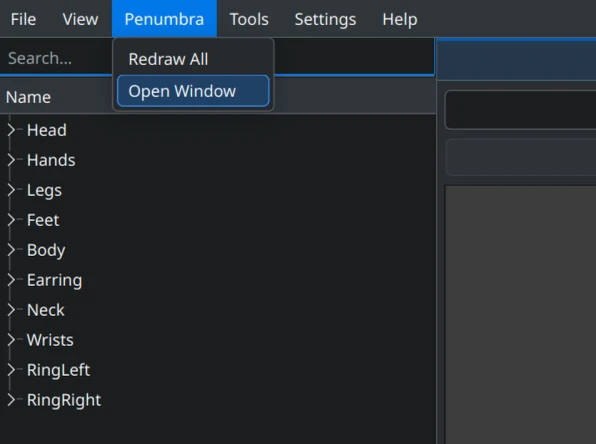This screenshot has height=444, width=596.
Task: Choose Open Window menu entry
Action: (x=193, y=91)
